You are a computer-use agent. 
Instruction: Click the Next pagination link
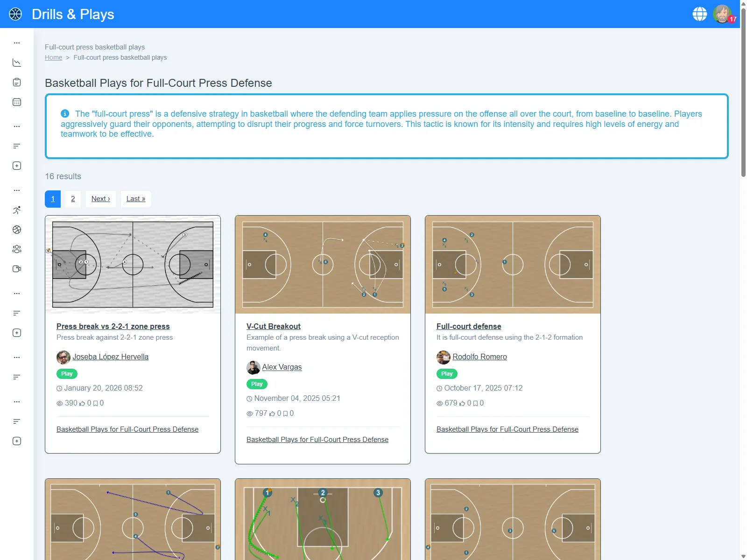pos(101,199)
